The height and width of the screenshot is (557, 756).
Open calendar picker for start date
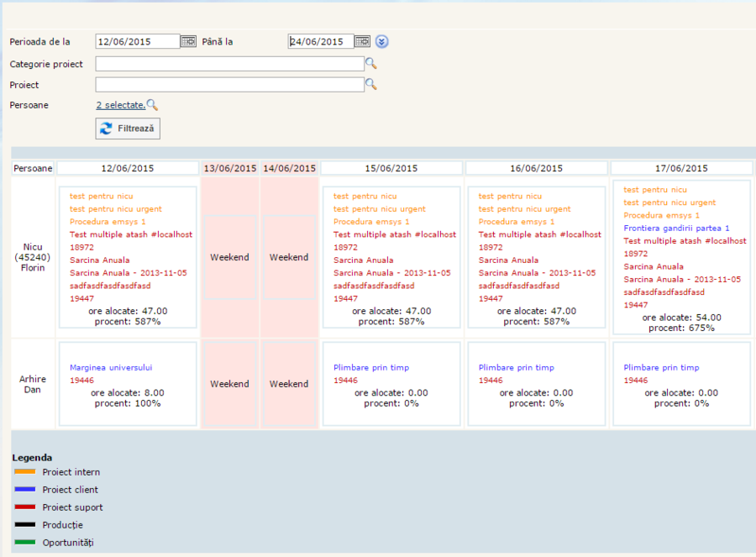tap(188, 41)
